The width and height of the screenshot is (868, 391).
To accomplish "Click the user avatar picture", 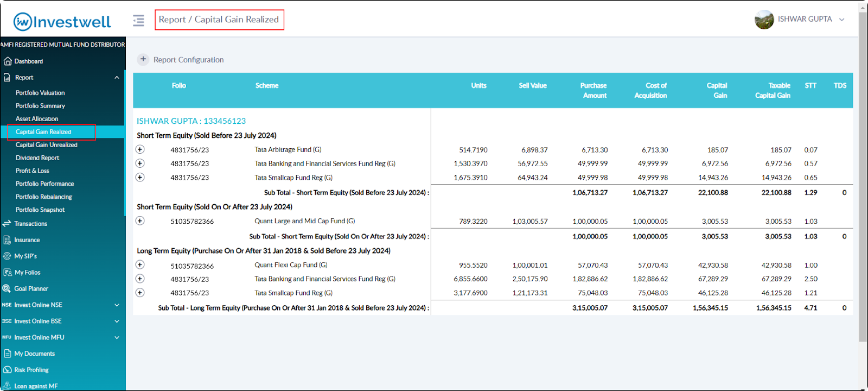I will (x=764, y=20).
